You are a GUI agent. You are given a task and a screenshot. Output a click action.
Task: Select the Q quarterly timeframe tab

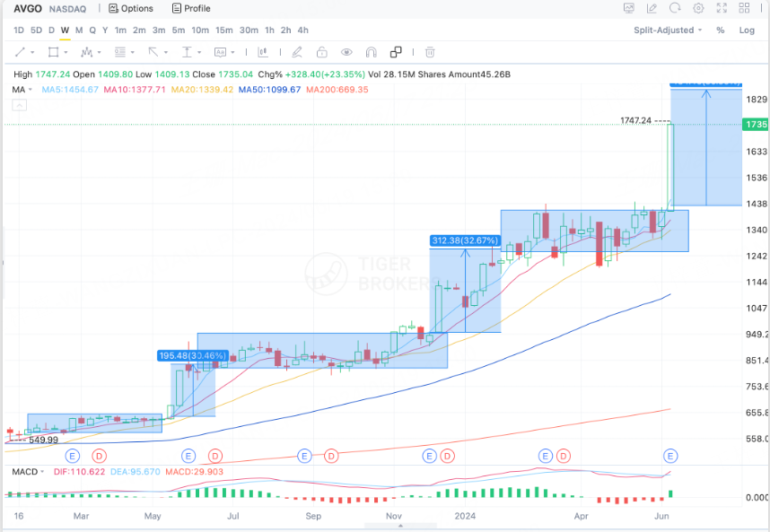[92, 30]
